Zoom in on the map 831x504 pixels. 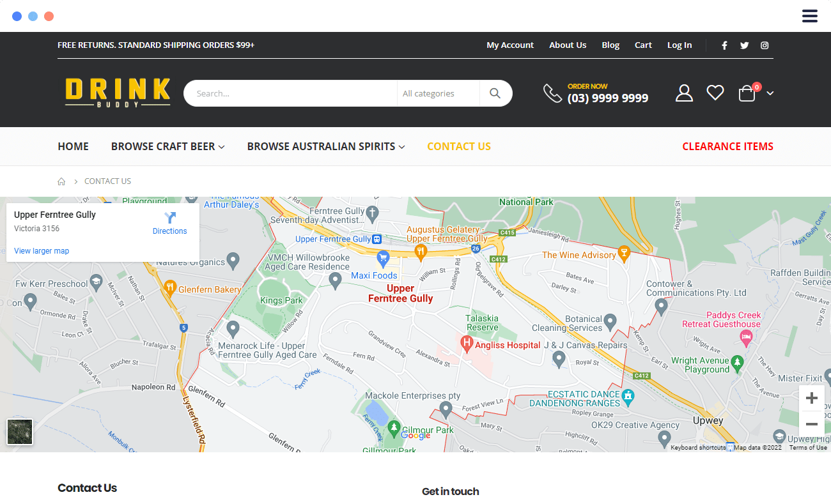[811, 399]
